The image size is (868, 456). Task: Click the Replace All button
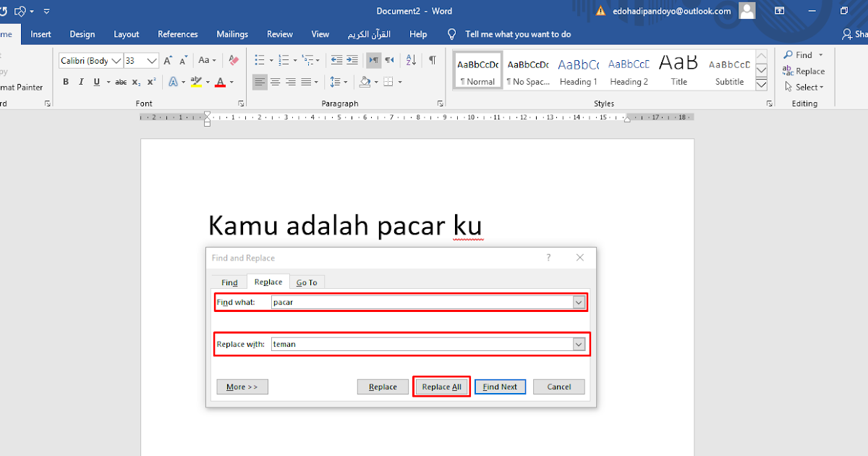click(x=441, y=387)
